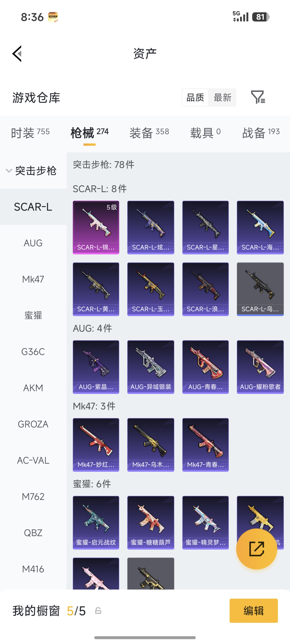The width and height of the screenshot is (290, 644).
Task: Choose the gray SCAR-L-乌 skin
Action: (260, 289)
